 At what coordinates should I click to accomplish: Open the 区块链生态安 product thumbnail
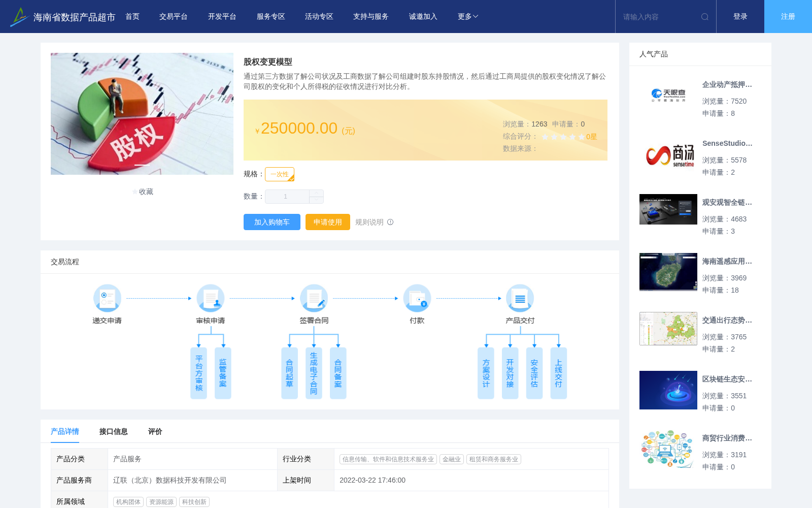pos(668,390)
